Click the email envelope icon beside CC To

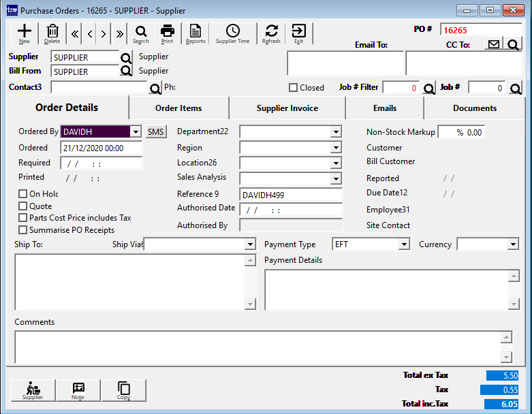[x=494, y=45]
